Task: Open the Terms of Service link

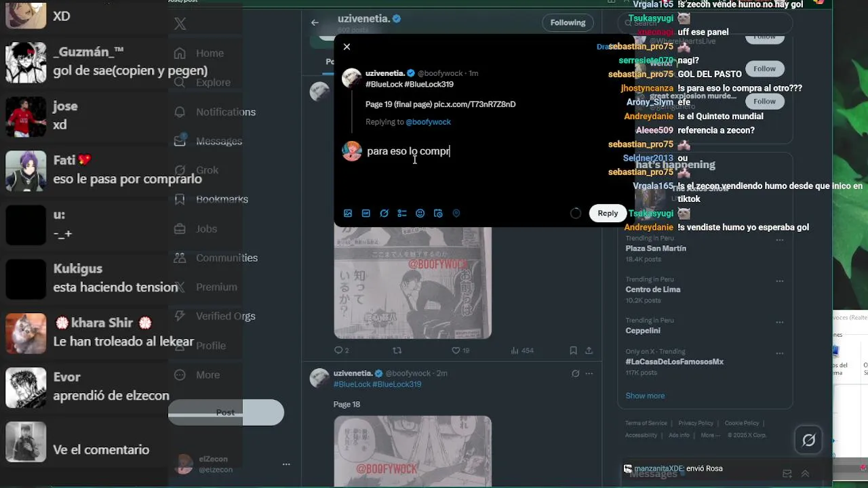Action: 646,423
